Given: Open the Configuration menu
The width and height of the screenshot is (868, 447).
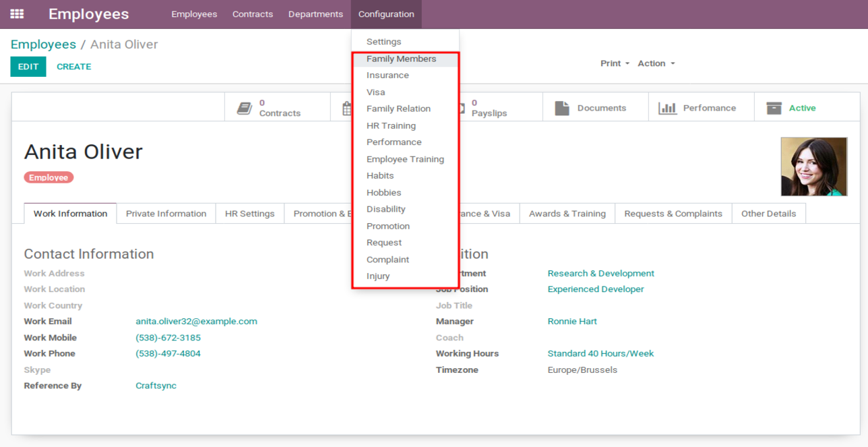Looking at the screenshot, I should coord(386,14).
